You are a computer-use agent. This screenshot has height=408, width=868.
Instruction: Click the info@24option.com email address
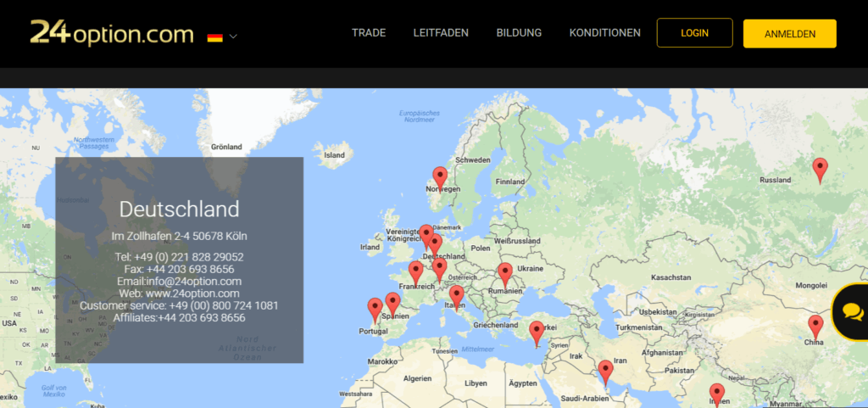click(x=194, y=282)
